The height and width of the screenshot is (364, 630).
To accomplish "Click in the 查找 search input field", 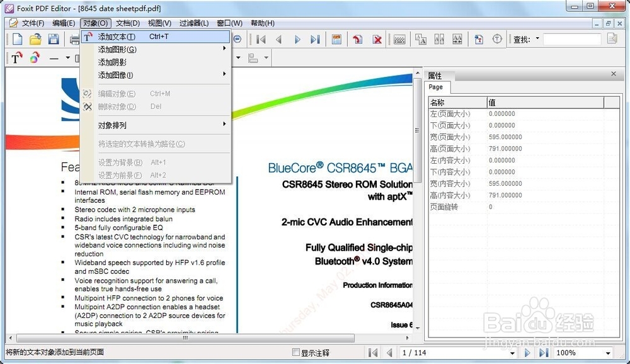I will [572, 39].
